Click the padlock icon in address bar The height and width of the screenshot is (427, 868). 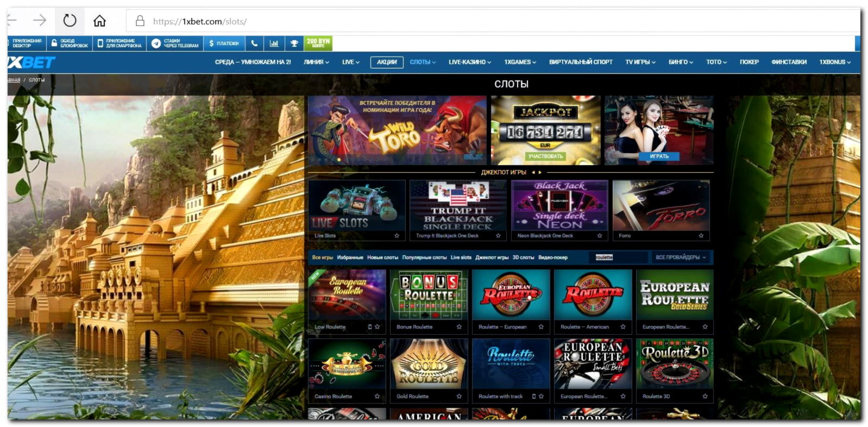point(140,21)
